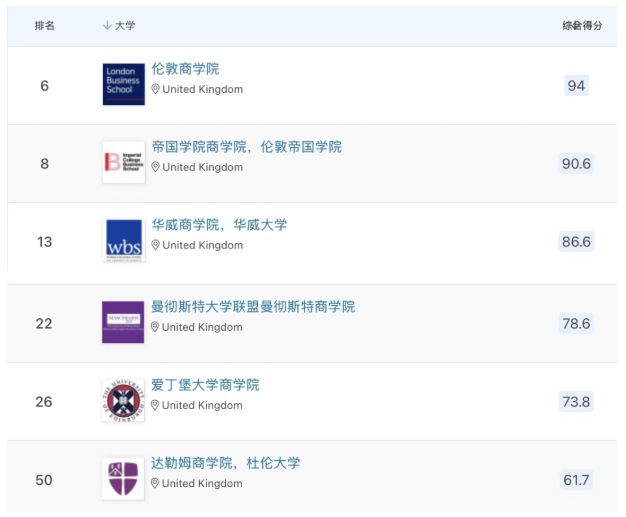Click location pin icon under 伦敦商学院

point(156,89)
